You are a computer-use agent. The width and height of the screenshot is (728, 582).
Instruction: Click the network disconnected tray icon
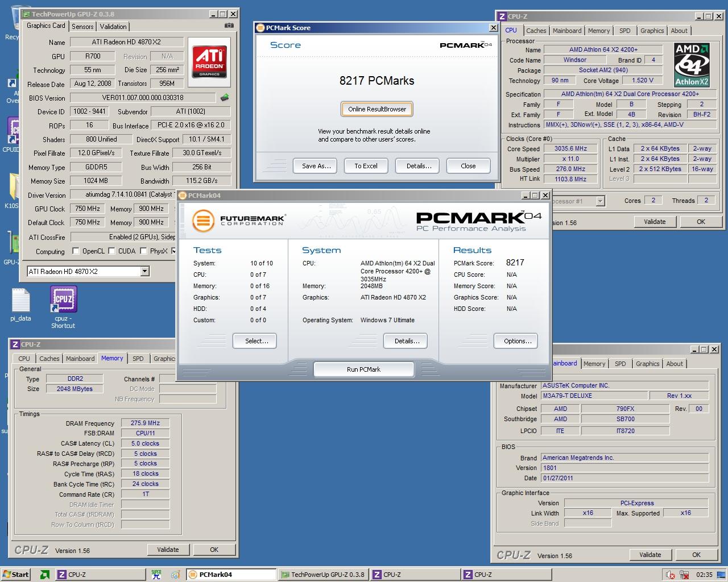[x=684, y=575]
